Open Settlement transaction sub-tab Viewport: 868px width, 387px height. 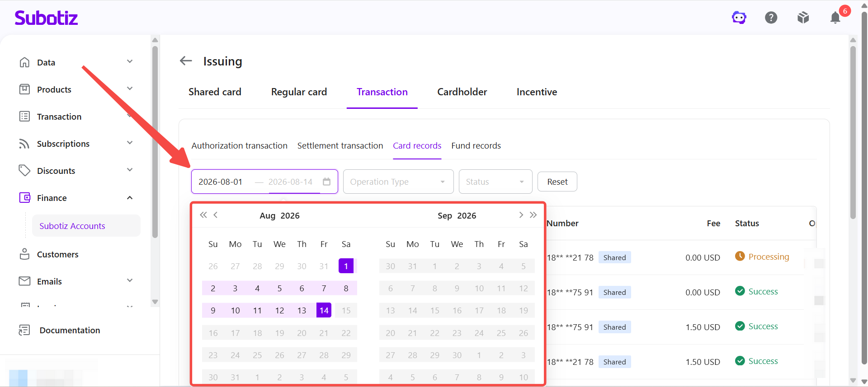tap(340, 145)
